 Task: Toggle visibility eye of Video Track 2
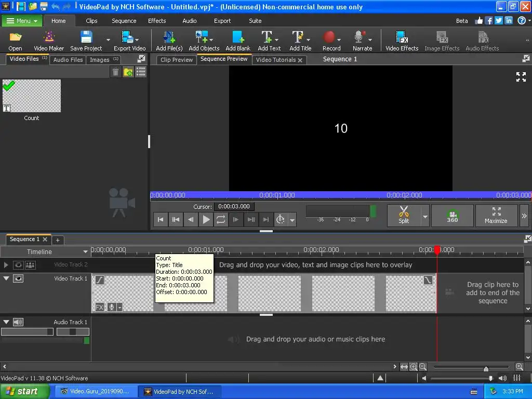pyautogui.click(x=18, y=265)
